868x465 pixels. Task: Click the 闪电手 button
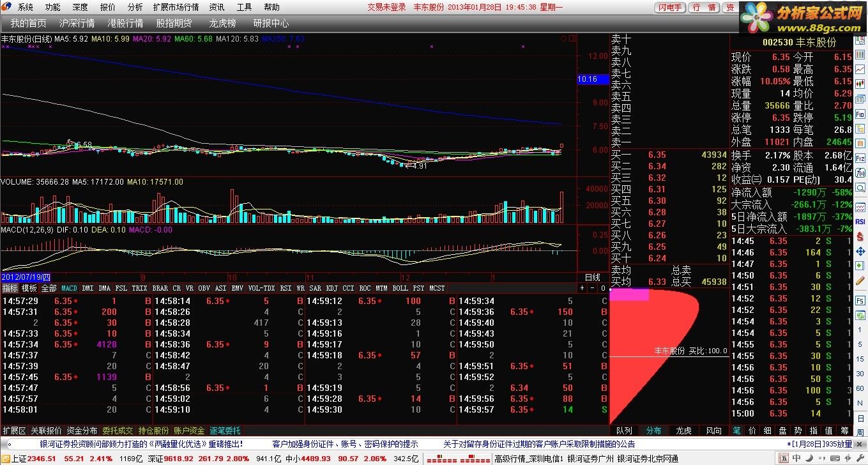(x=671, y=8)
